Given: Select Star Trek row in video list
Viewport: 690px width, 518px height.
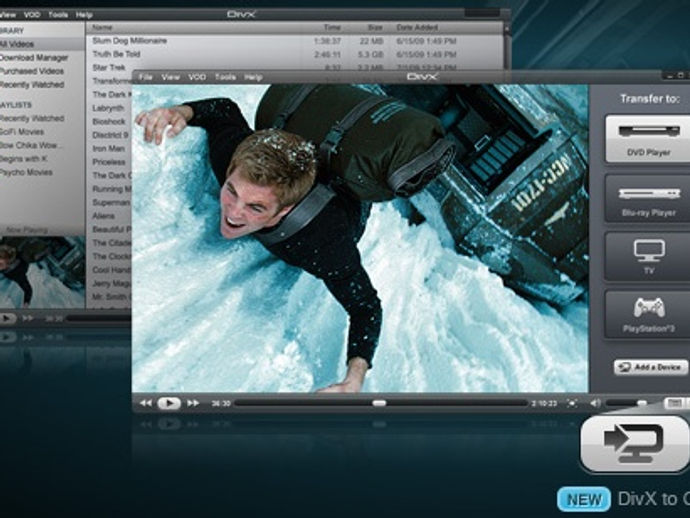Looking at the screenshot, I should tap(294, 67).
